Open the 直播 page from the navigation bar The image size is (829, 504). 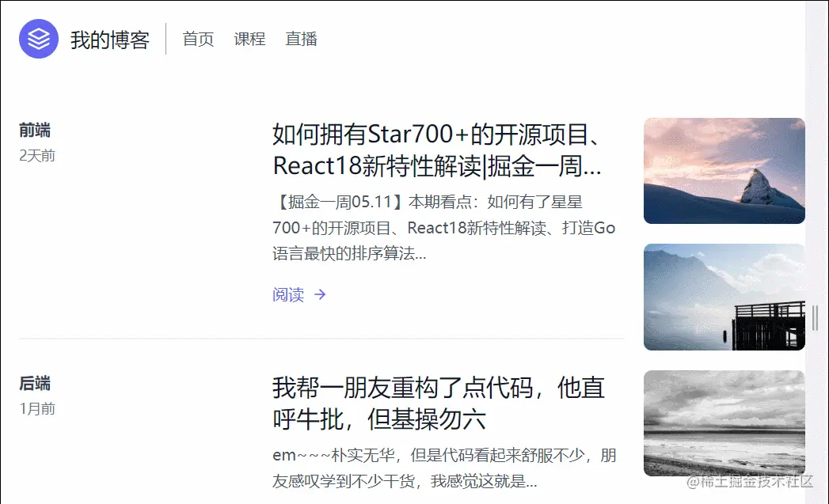tap(301, 39)
